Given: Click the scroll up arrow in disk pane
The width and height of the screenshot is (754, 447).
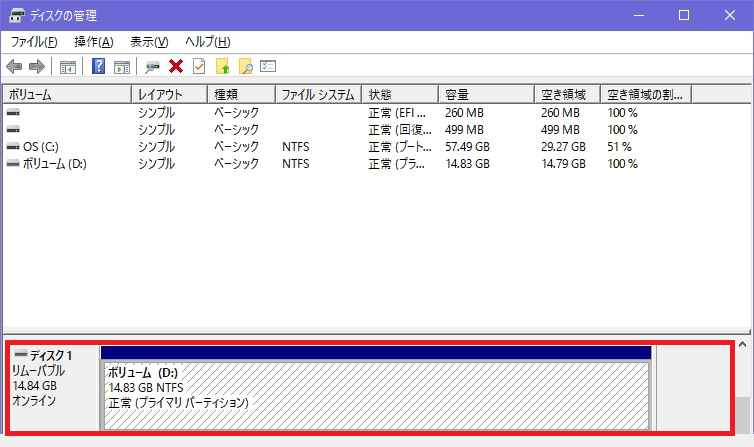Looking at the screenshot, I should (x=742, y=345).
